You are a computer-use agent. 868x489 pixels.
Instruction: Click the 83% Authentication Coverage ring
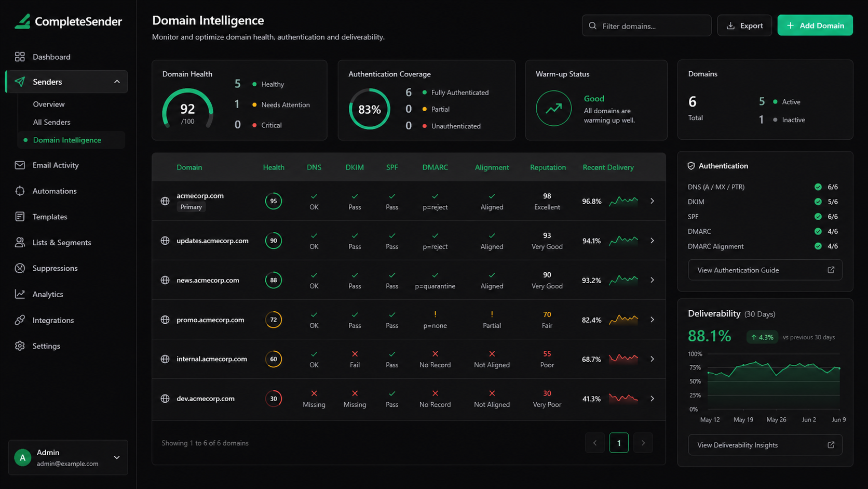point(369,109)
